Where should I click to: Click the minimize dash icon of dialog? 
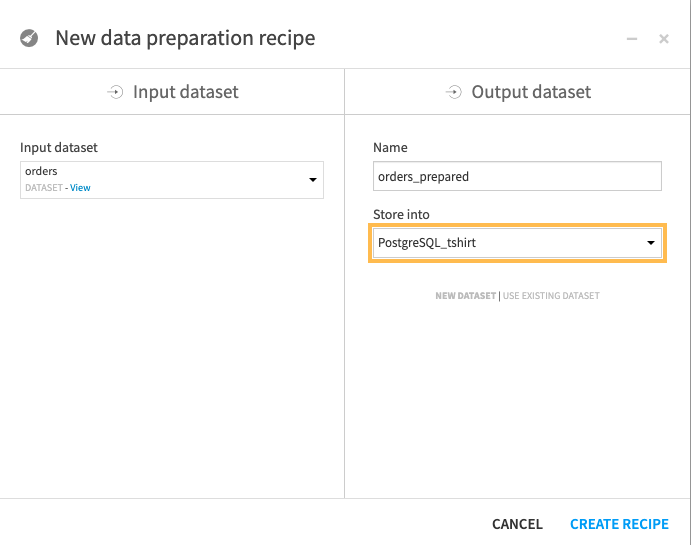[x=632, y=39]
